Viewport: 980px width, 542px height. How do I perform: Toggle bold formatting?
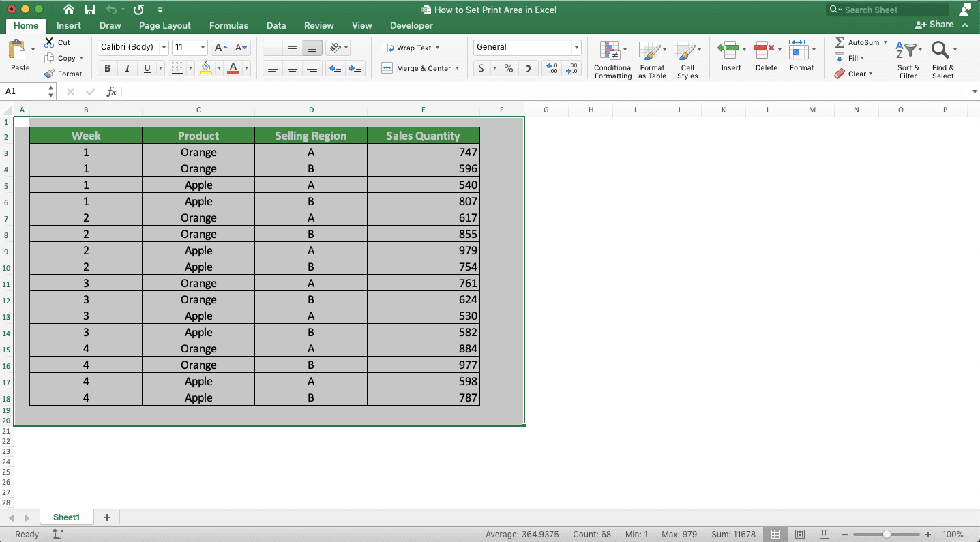tap(107, 68)
